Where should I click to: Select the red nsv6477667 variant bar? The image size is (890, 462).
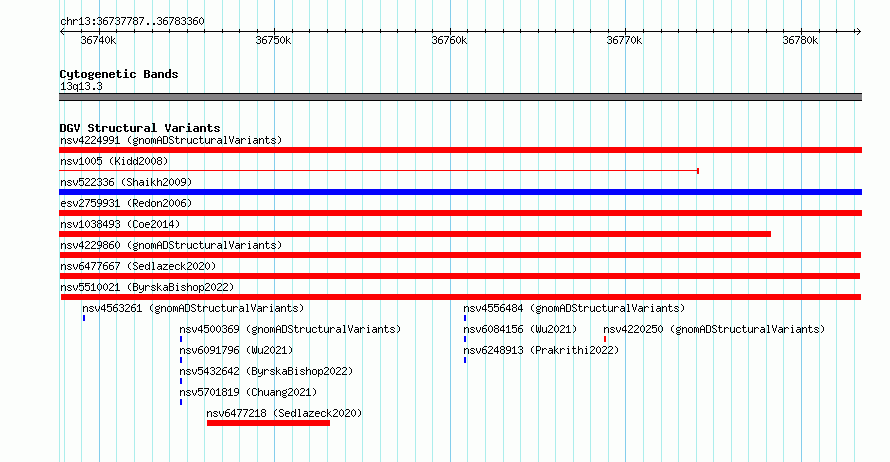coord(459,276)
